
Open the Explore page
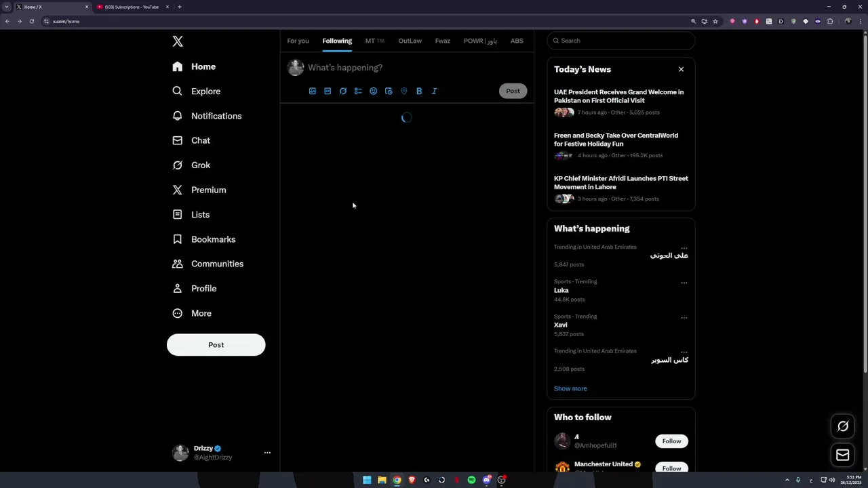[197, 91]
